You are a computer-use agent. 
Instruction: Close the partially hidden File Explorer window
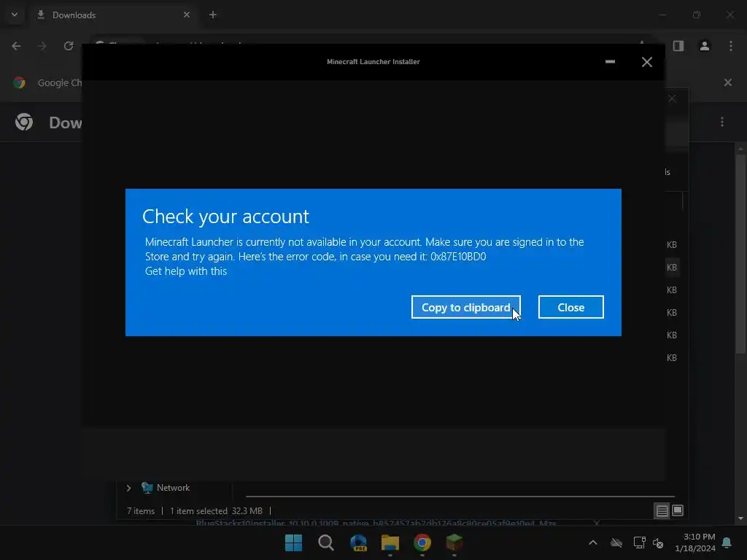click(672, 98)
